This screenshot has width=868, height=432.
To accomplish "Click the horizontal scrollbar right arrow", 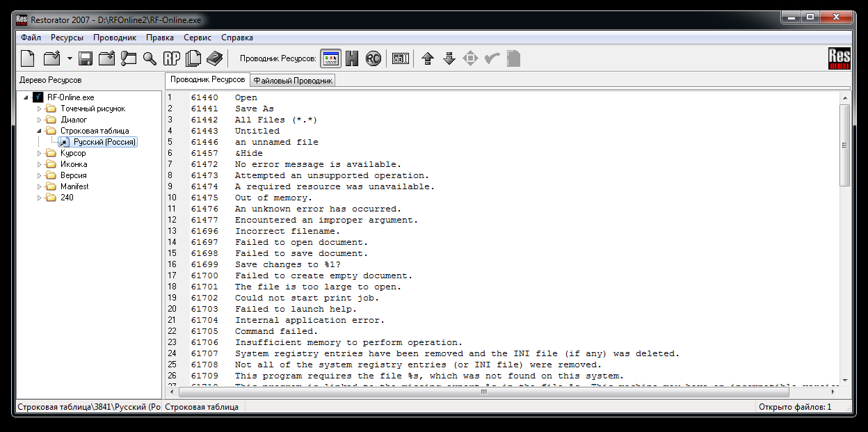I will (x=834, y=392).
